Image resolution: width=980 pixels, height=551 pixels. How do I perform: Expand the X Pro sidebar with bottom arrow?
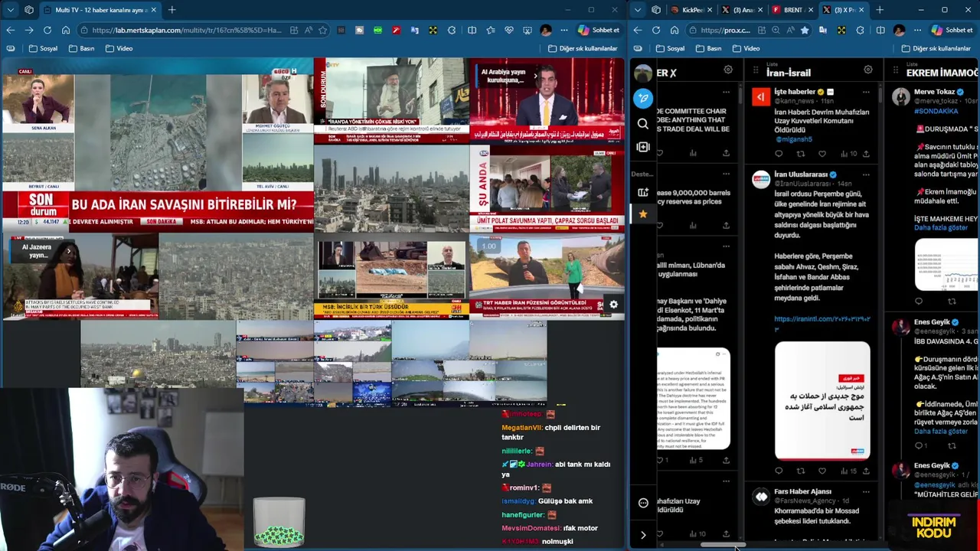643,535
